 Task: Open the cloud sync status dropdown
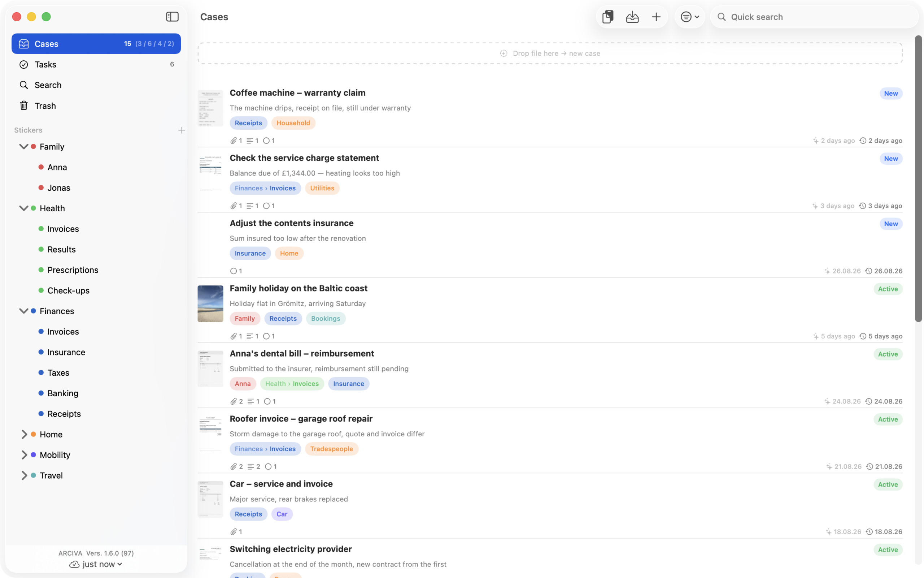point(96,564)
